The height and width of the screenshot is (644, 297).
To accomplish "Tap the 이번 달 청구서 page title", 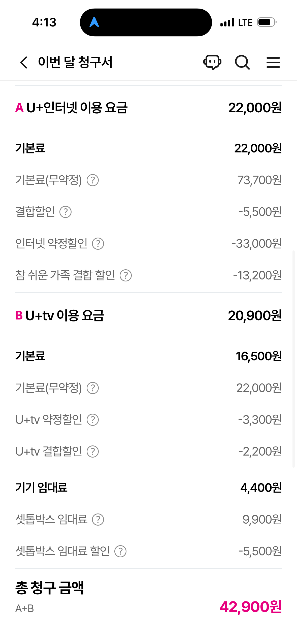I will pos(75,62).
